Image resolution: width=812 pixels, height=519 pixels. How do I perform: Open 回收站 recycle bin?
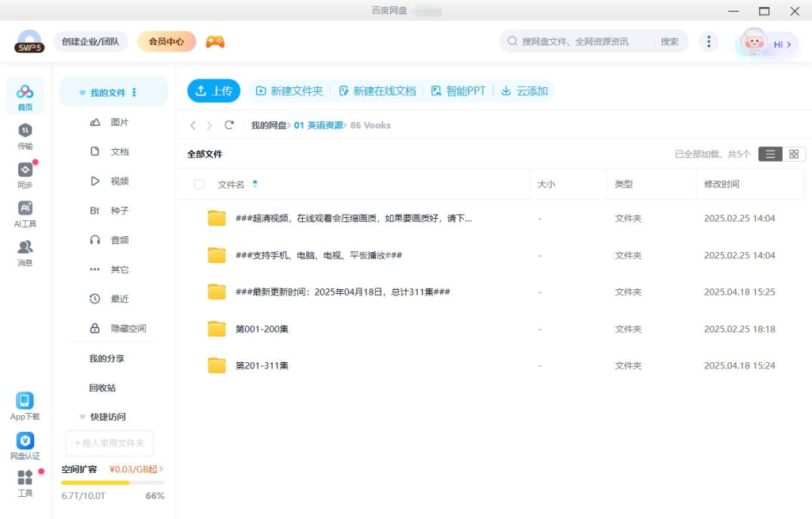tap(102, 388)
